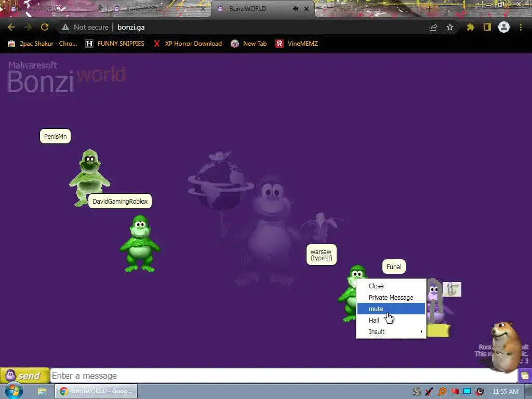532x399 pixels.
Task: Choose Close in the context menu
Action: pyautogui.click(x=391, y=286)
